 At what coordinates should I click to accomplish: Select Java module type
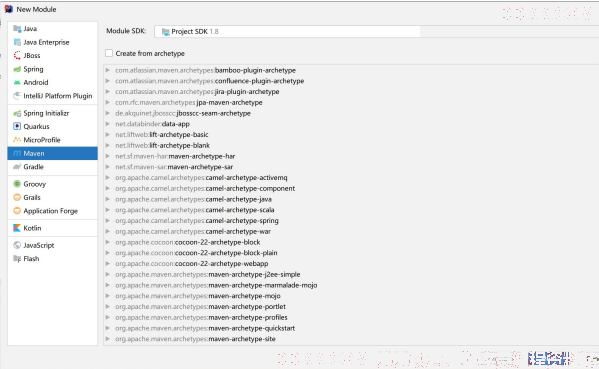[x=53, y=29]
